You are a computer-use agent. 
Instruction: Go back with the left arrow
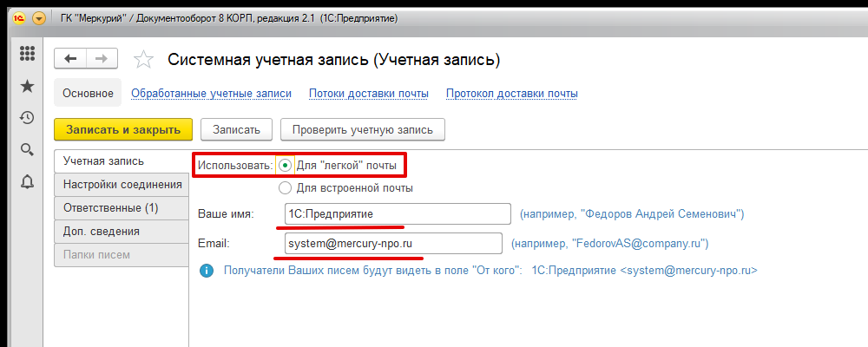point(71,58)
